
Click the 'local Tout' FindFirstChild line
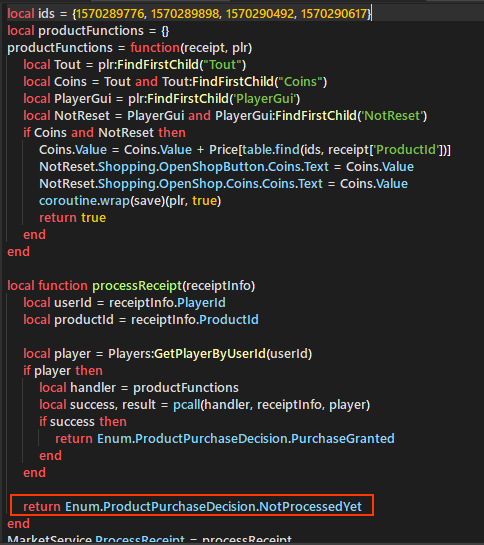[135, 65]
